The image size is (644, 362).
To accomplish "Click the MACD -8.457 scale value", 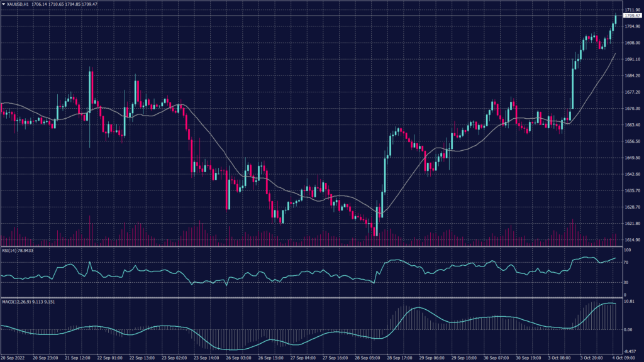I will point(631,351).
